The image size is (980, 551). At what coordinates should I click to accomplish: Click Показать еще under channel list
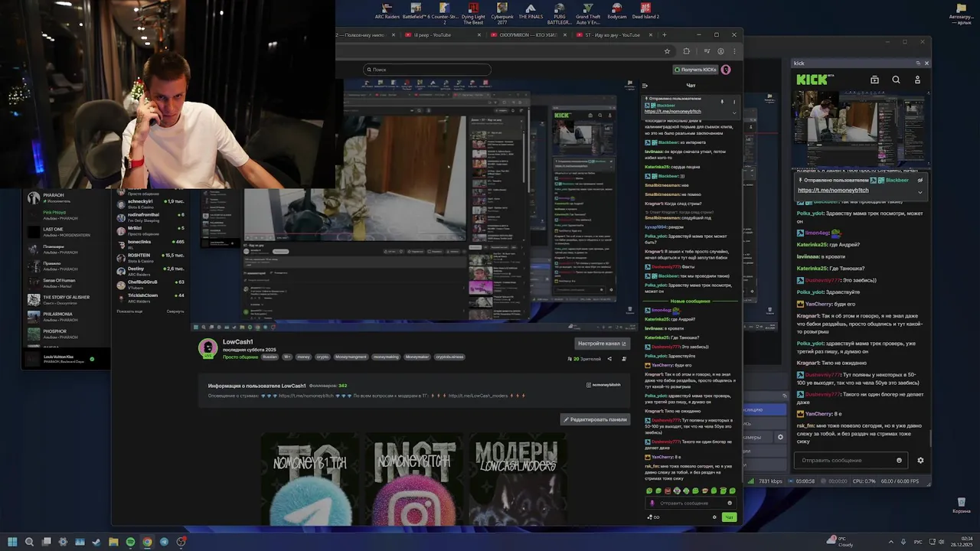(x=129, y=311)
